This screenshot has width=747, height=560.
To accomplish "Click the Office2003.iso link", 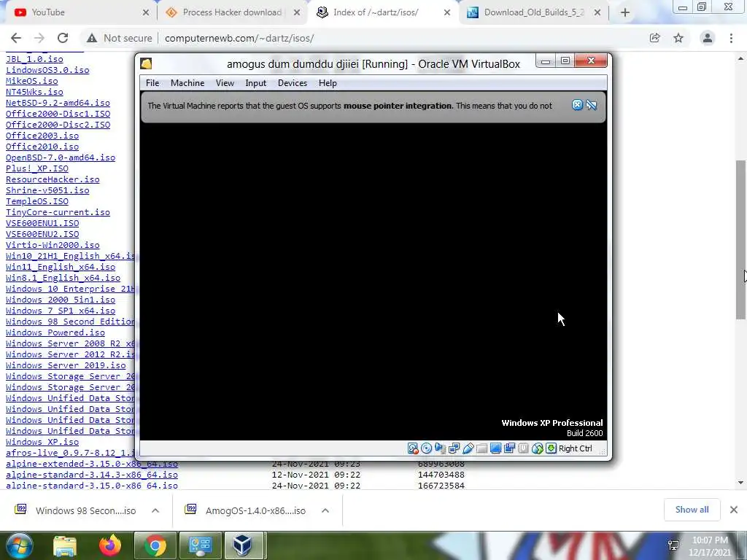I will click(42, 136).
